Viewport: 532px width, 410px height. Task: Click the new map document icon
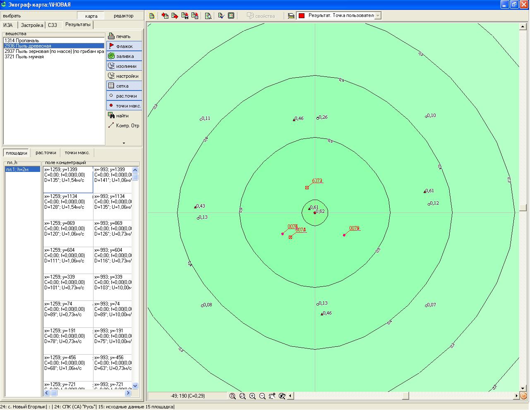152,16
